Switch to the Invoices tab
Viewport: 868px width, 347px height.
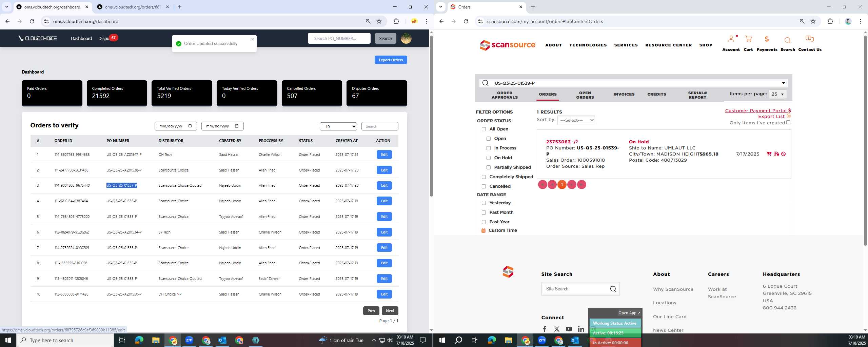624,94
